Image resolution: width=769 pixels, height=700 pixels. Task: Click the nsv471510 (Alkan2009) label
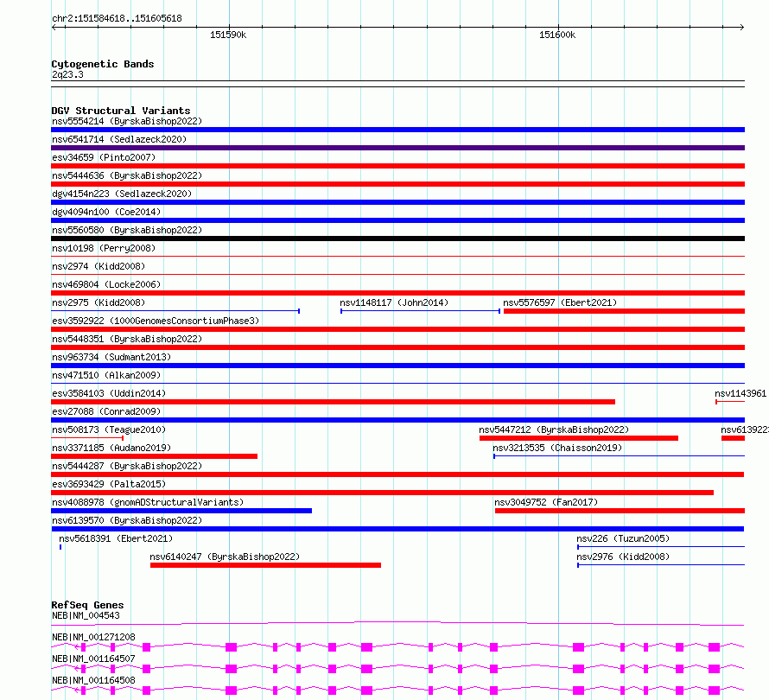coord(106,375)
